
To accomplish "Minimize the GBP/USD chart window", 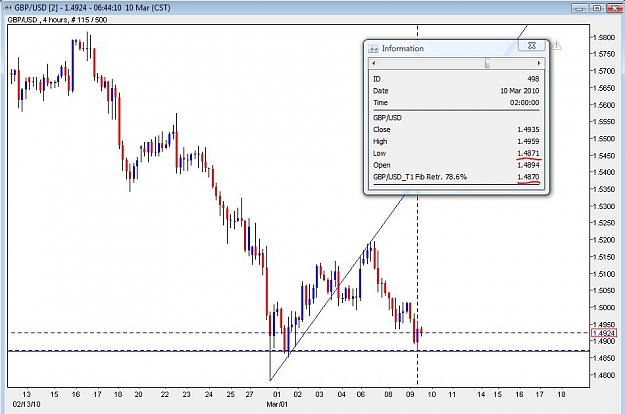I will coord(579,8).
